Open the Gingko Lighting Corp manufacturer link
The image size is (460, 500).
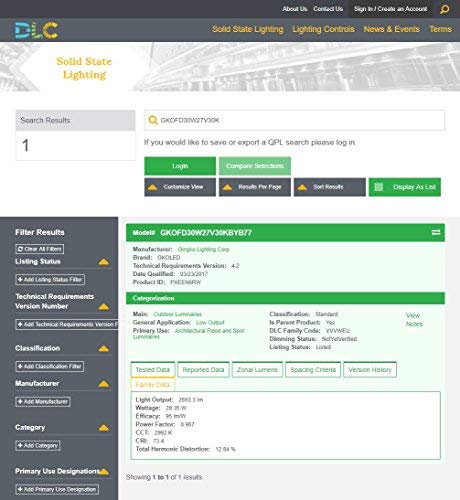tap(204, 249)
